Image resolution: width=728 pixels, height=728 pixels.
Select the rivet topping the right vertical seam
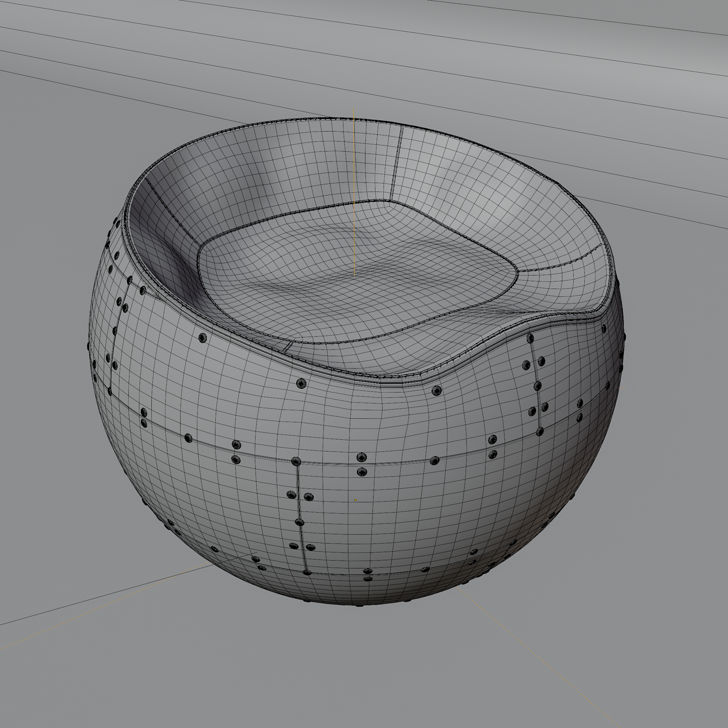(x=530, y=338)
